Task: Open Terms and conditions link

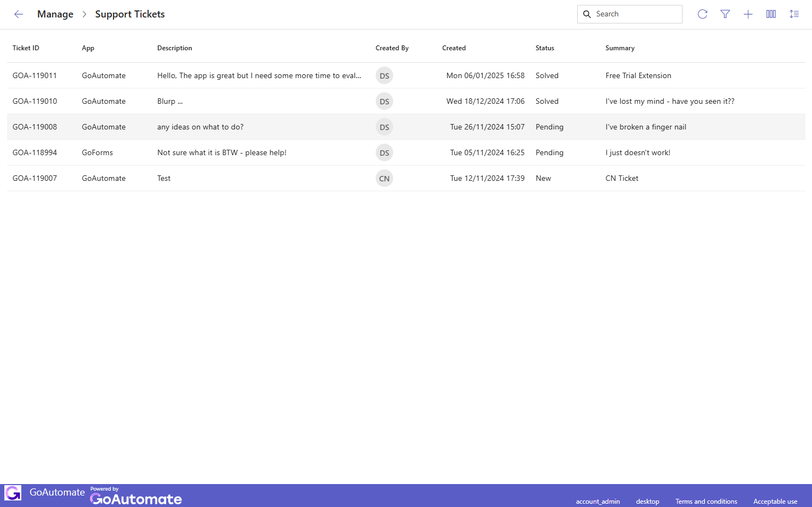Action: 706,502
